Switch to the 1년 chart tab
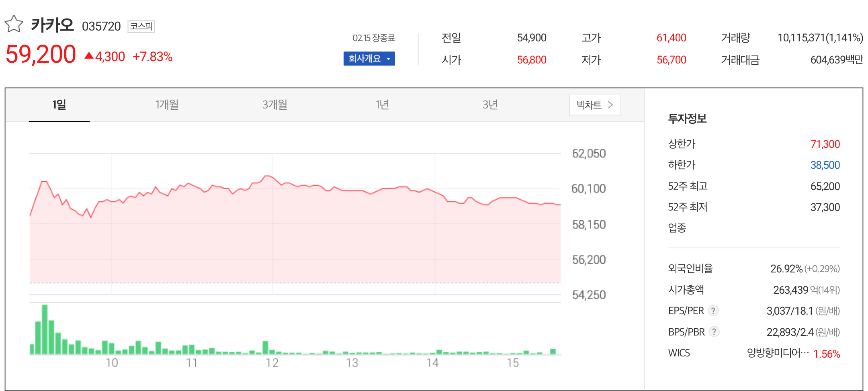868x391 pixels. tap(382, 105)
